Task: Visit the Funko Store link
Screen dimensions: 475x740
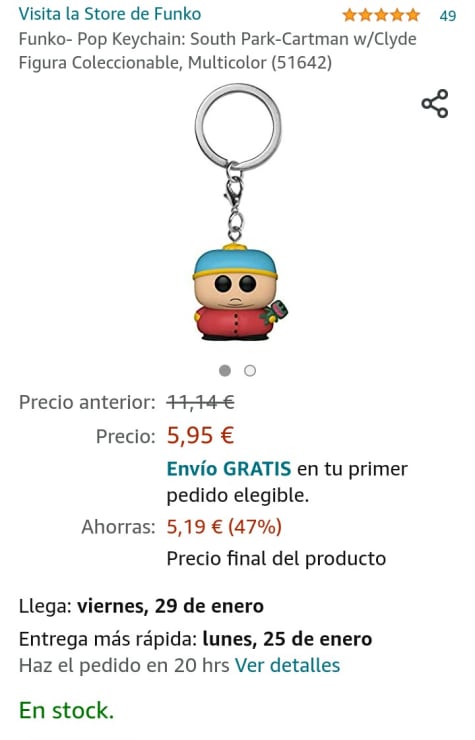Action: (x=110, y=14)
